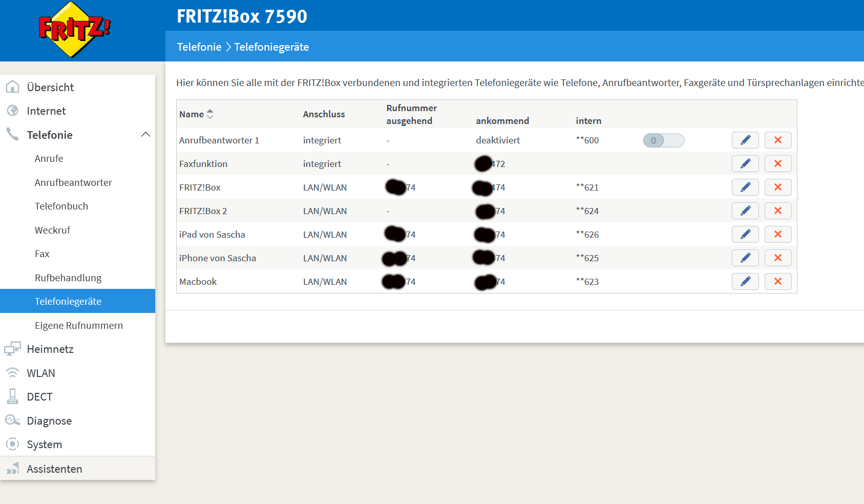This screenshot has width=864, height=504.
Task: Click the Diagnose icon
Action: point(13,421)
